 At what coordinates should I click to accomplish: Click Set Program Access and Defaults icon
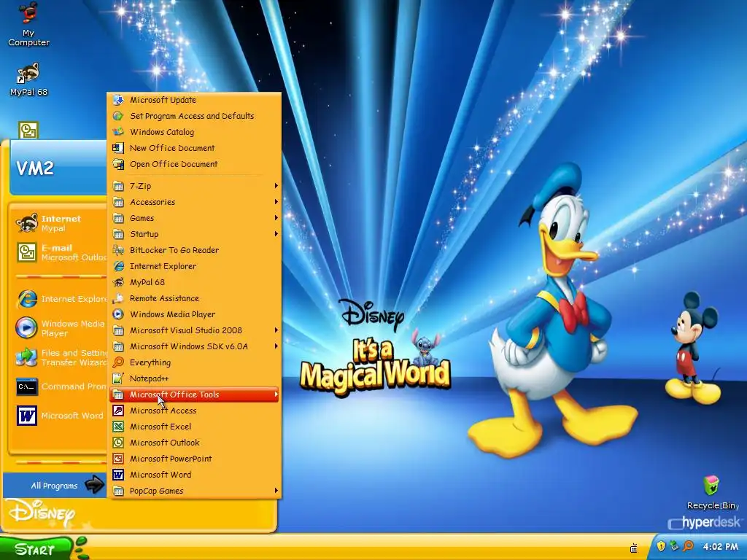click(x=118, y=116)
